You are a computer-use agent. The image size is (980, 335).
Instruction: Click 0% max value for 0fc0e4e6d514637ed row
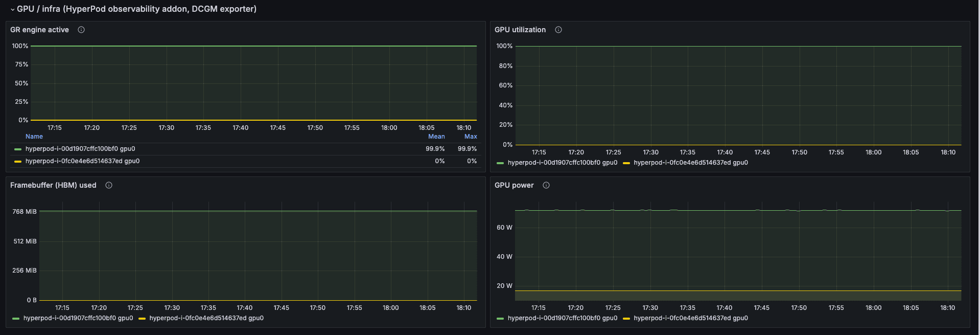click(x=472, y=161)
